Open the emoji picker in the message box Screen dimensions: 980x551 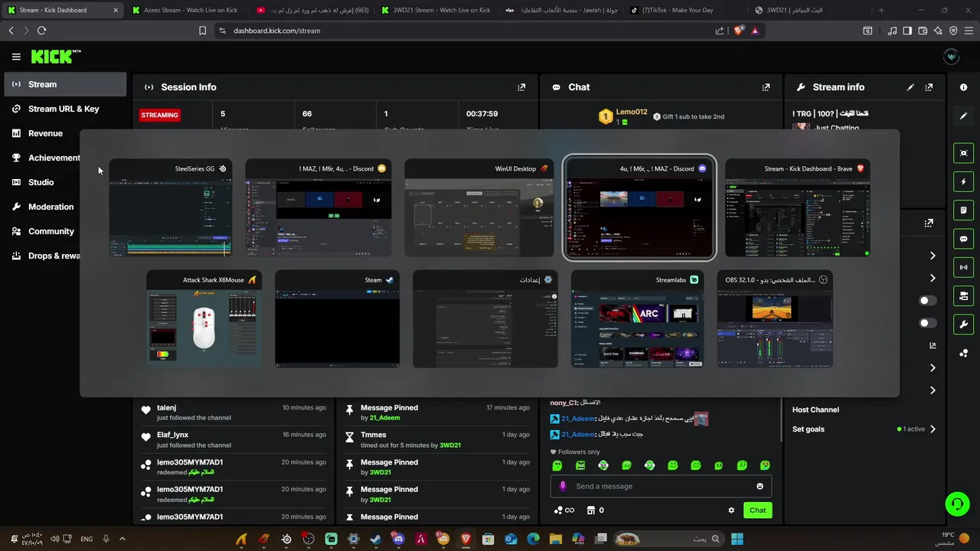(x=759, y=486)
